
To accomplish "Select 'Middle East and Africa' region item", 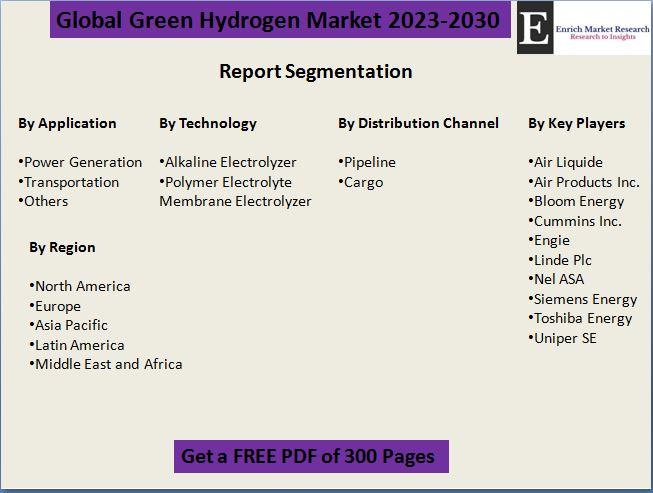I will pos(106,364).
